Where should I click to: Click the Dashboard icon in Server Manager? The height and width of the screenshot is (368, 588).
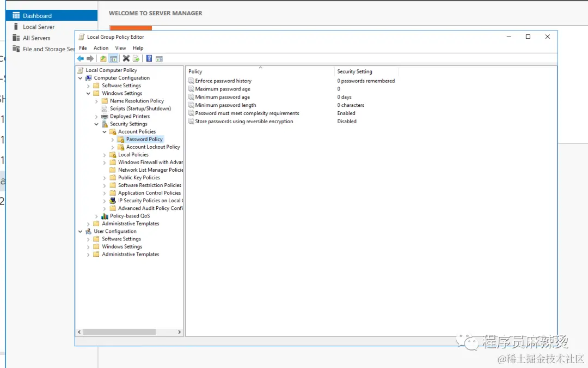(x=16, y=15)
